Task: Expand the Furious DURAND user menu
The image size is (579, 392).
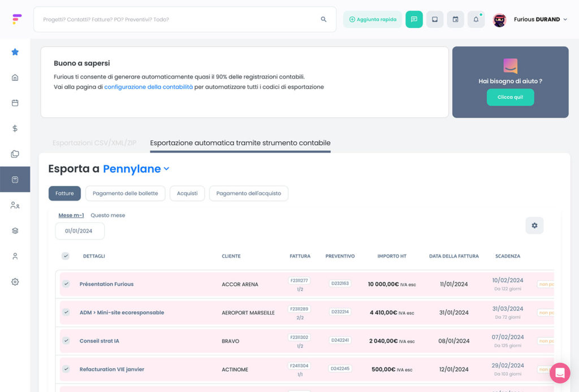Action: pos(540,20)
